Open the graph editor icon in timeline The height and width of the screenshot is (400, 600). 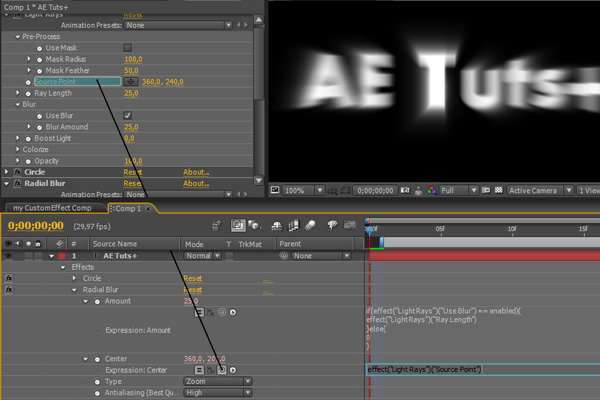pos(350,225)
